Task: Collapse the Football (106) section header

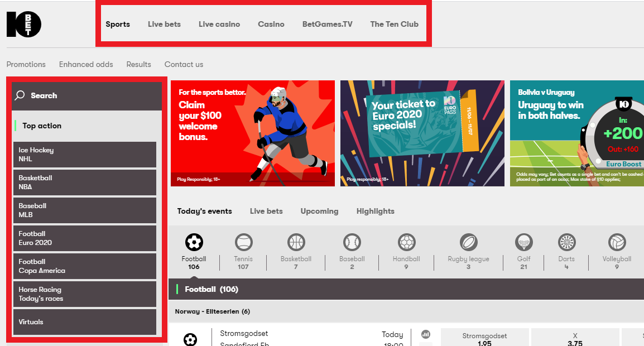Action: point(406,289)
